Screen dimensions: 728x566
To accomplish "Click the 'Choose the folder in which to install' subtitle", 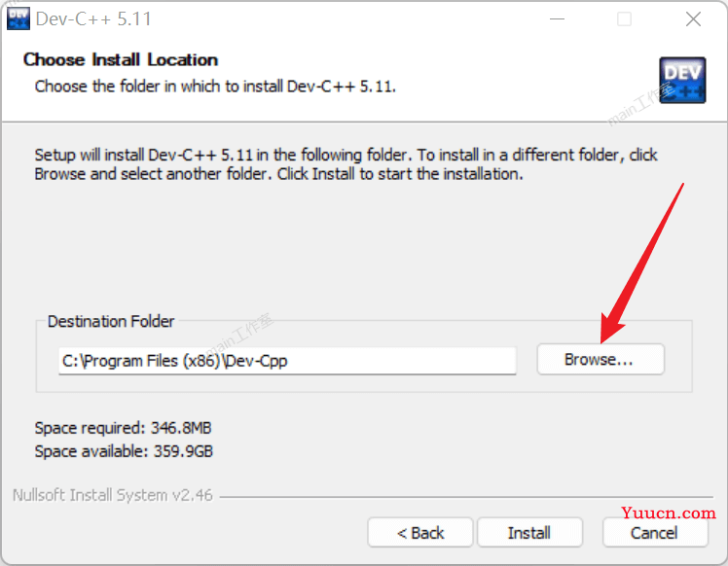I will pyautogui.click(x=215, y=87).
